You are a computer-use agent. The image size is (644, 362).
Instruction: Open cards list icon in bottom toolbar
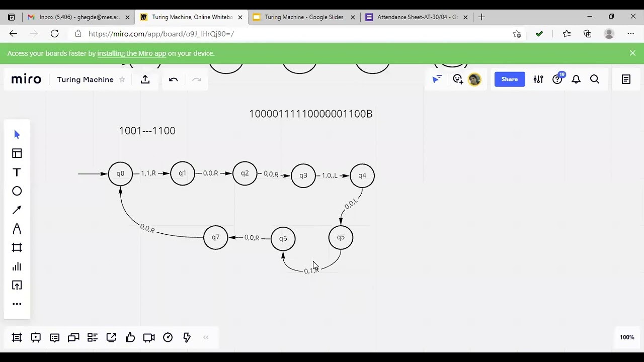pos(93,337)
